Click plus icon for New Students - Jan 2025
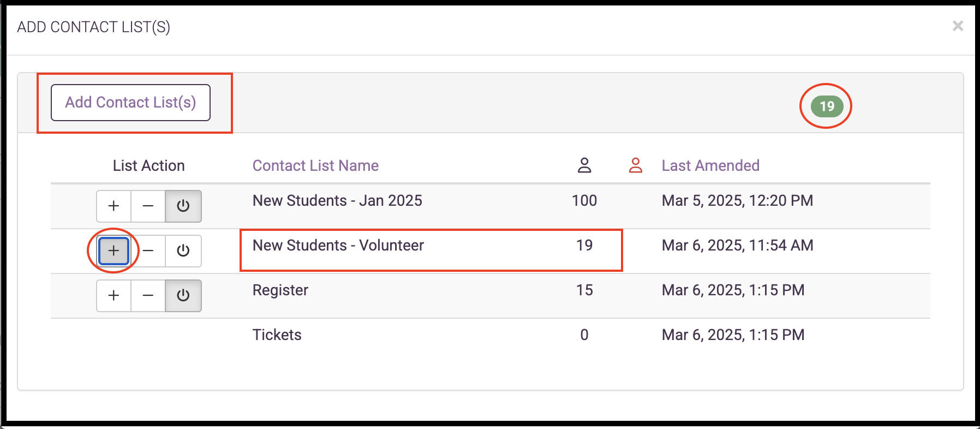Screen dimensions: 980x429 click(113, 206)
